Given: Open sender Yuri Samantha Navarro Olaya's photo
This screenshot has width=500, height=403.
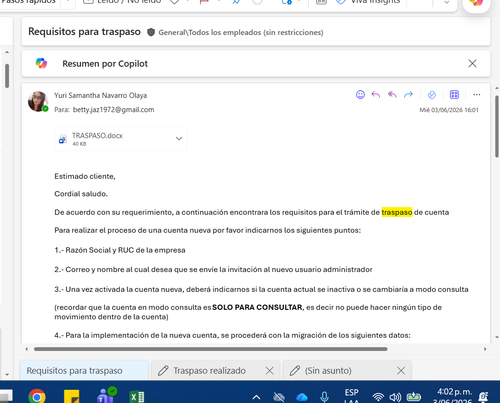Looking at the screenshot, I should point(38,101).
